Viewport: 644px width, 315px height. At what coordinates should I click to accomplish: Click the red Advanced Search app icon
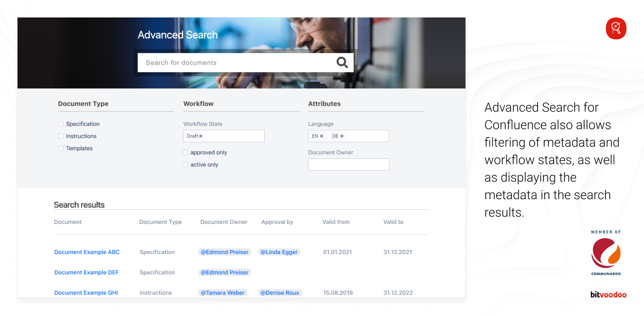coord(616,28)
